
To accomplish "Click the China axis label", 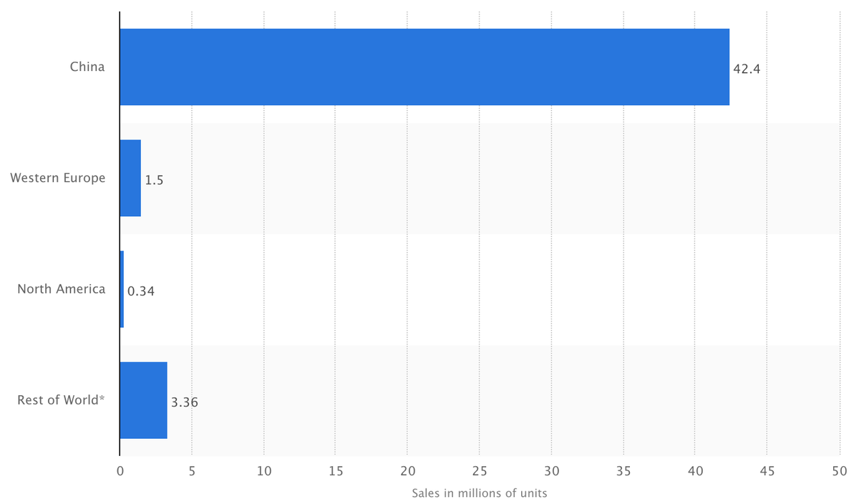I will pyautogui.click(x=87, y=66).
